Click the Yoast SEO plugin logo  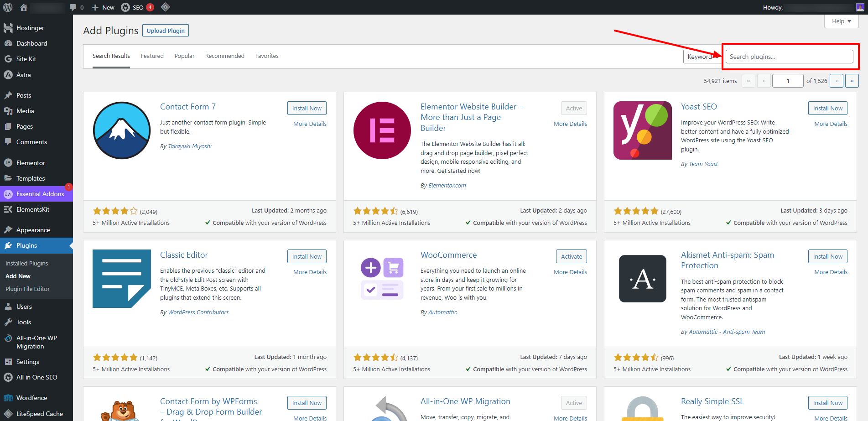click(x=642, y=130)
